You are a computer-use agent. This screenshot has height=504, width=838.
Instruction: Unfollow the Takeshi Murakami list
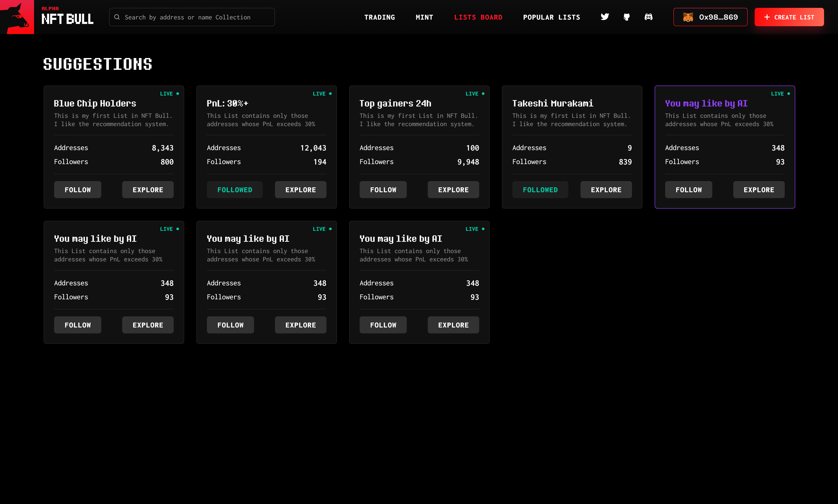coord(540,190)
